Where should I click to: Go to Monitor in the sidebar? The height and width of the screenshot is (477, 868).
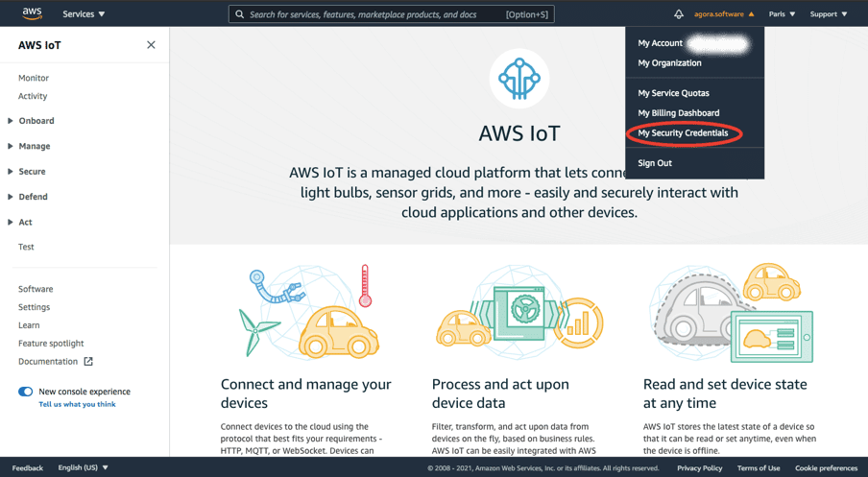pyautogui.click(x=34, y=78)
